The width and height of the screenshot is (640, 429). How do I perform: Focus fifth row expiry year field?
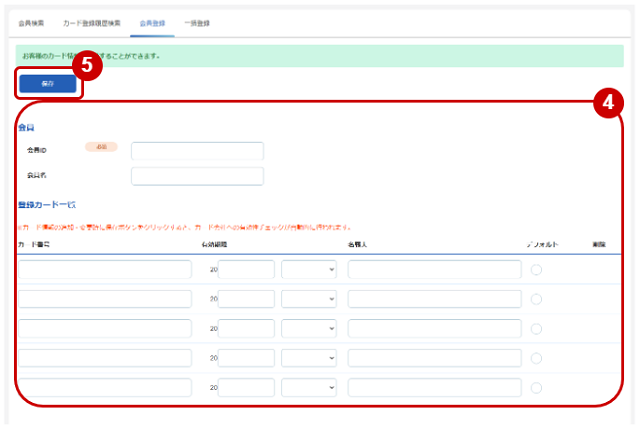pos(246,387)
